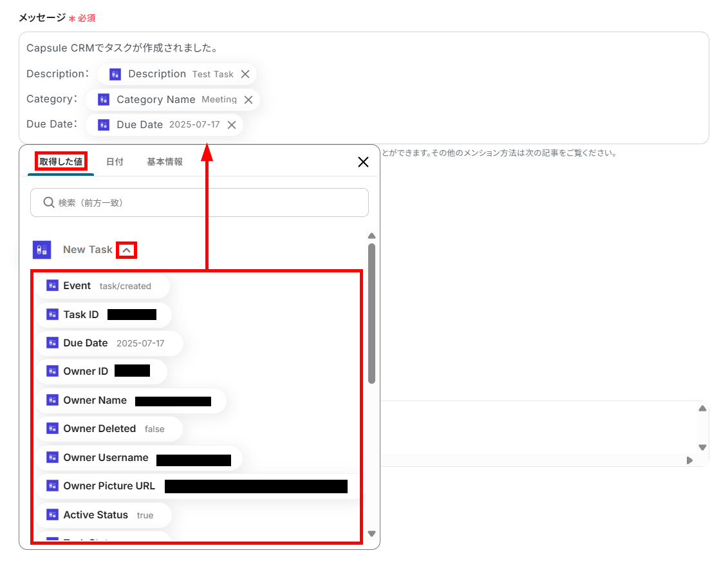Click the icon on the Owner Name row
The width and height of the screenshot is (728, 566).
tap(53, 400)
